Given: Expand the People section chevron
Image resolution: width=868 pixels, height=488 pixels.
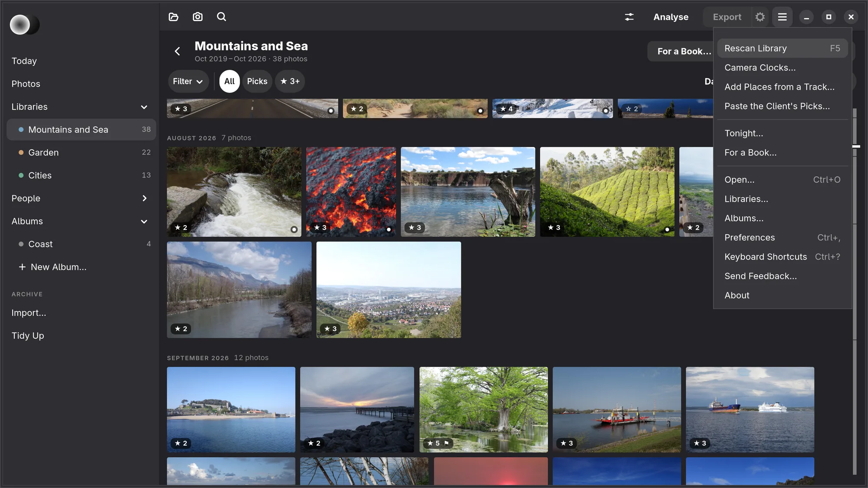Looking at the screenshot, I should pos(144,199).
